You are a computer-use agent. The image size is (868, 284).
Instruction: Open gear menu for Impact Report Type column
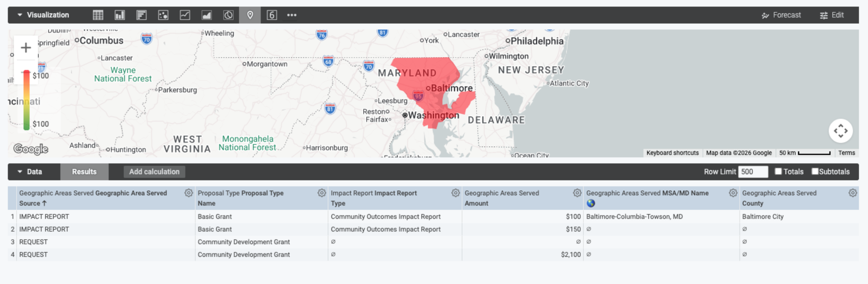coord(455,193)
